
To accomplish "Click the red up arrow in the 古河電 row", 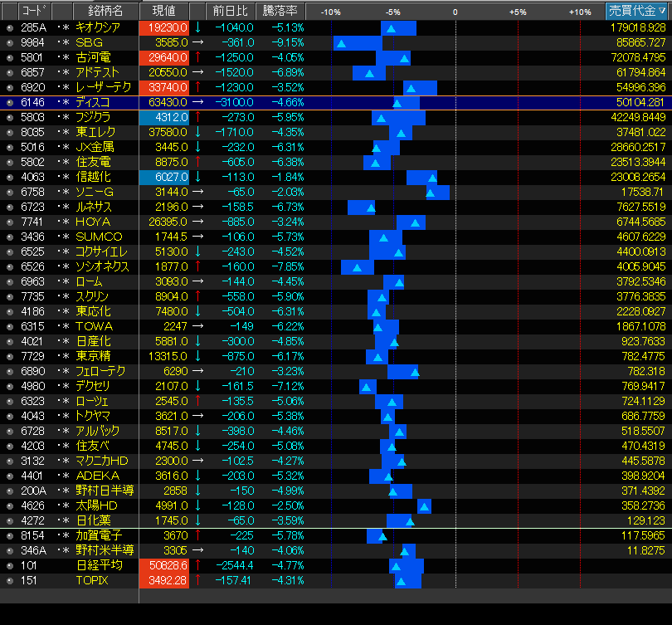I will (197, 57).
